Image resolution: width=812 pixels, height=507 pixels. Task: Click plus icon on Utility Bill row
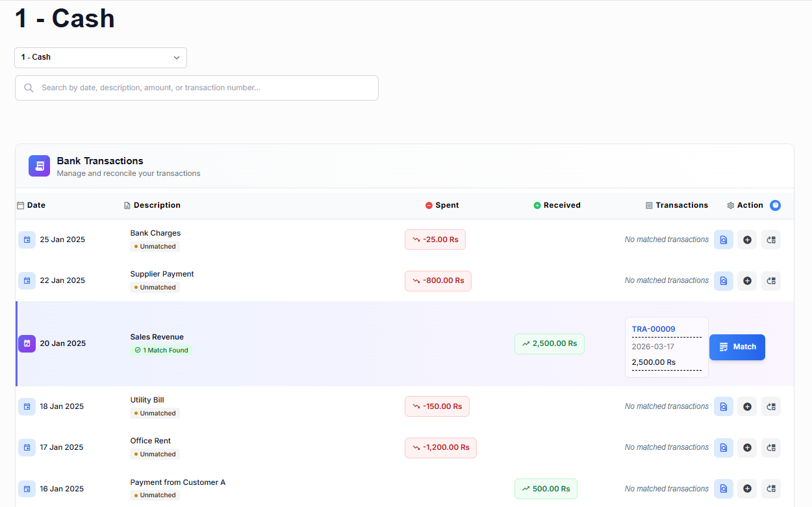pos(747,406)
